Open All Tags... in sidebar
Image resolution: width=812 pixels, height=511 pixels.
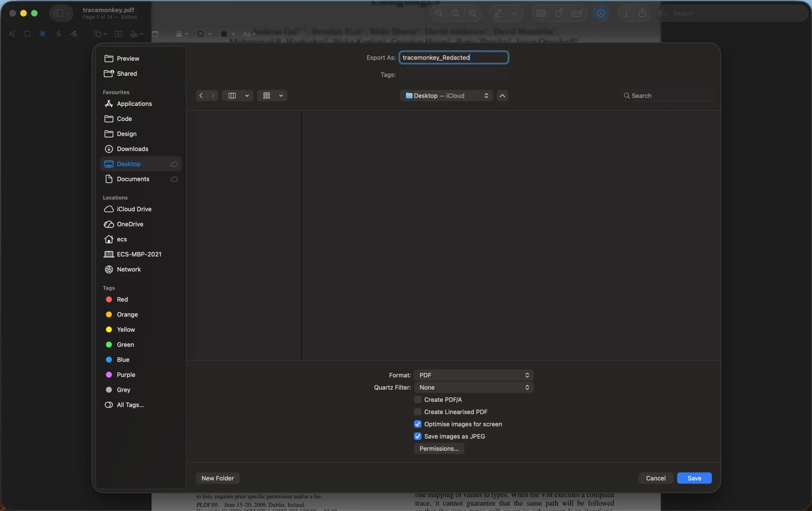141,405
